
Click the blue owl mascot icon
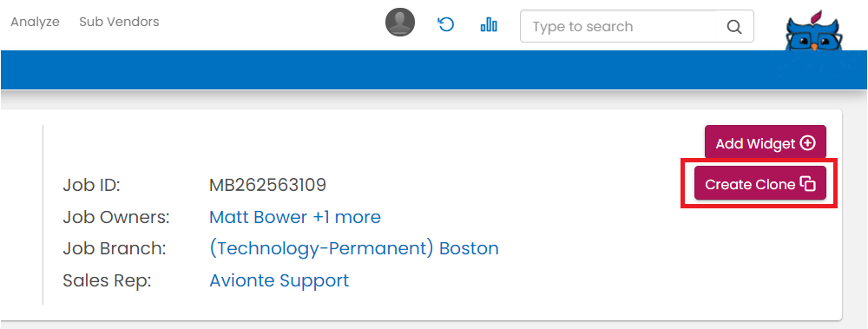(x=814, y=29)
